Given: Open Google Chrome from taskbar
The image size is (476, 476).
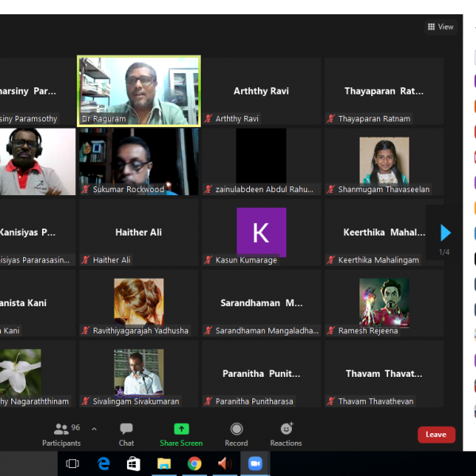Looking at the screenshot, I should (x=194, y=463).
